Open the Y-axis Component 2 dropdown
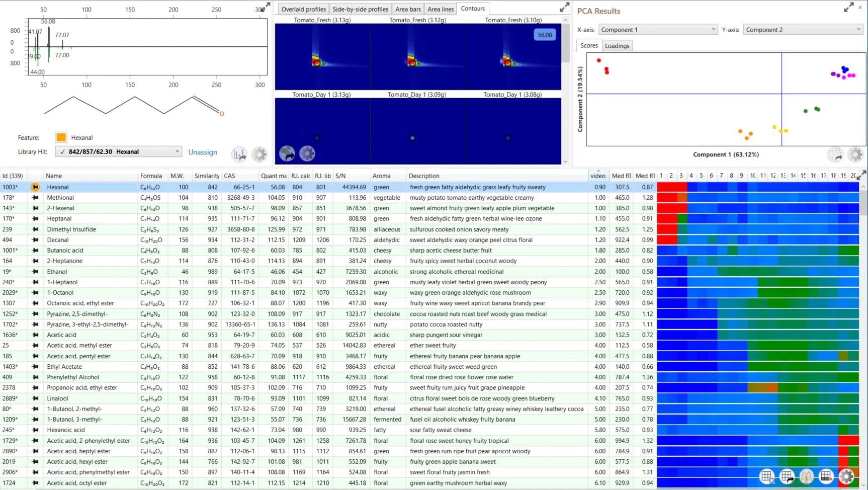The height and width of the screenshot is (490, 868). pyautogui.click(x=803, y=30)
